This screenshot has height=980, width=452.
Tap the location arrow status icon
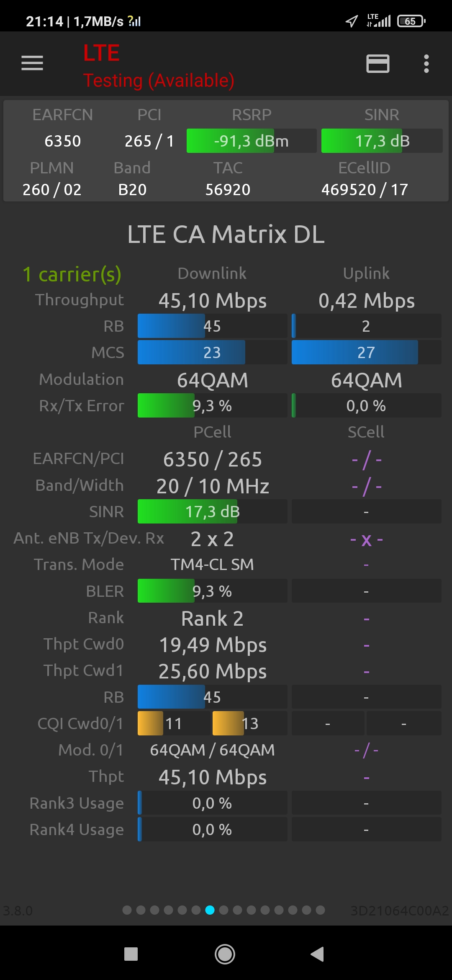352,21
